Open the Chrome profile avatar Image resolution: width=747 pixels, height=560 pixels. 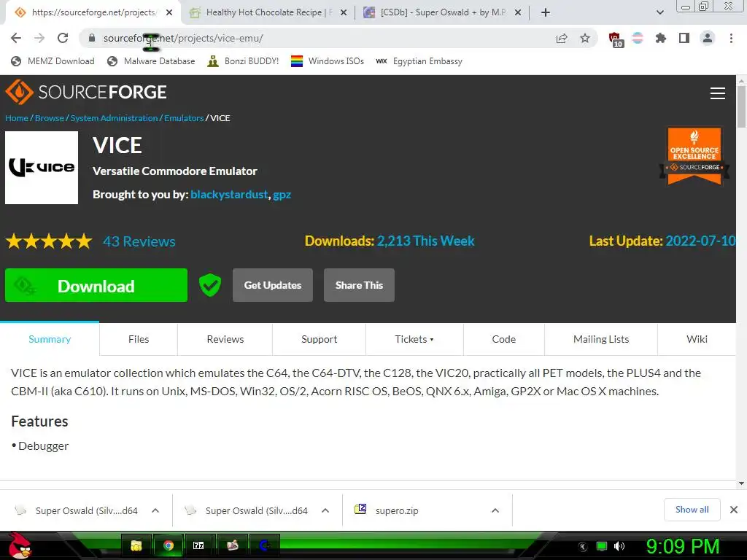point(708,38)
